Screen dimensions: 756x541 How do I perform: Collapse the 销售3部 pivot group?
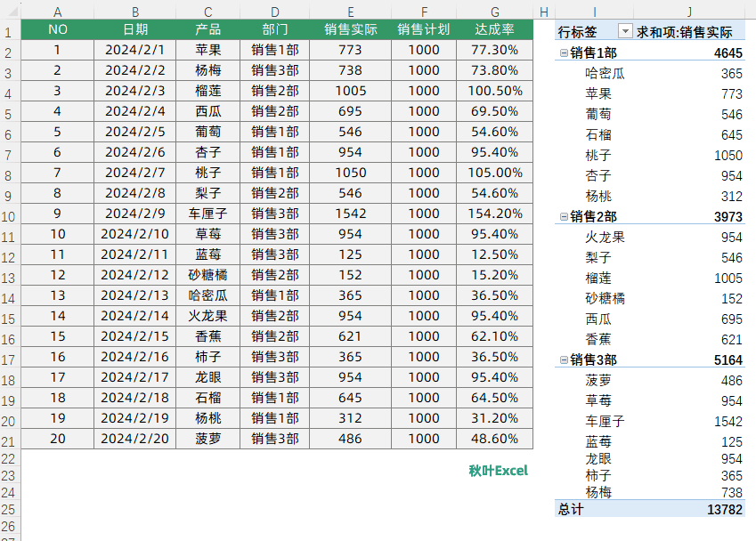(564, 359)
